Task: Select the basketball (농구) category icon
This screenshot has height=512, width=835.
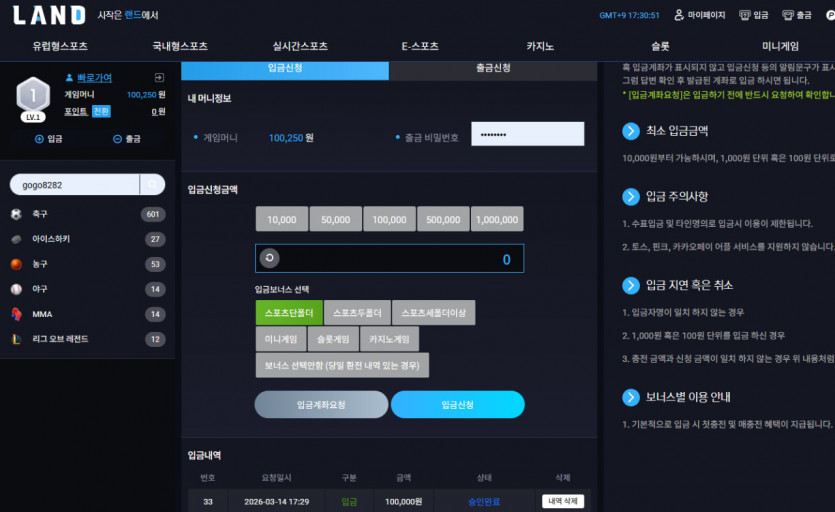Action: [17, 264]
